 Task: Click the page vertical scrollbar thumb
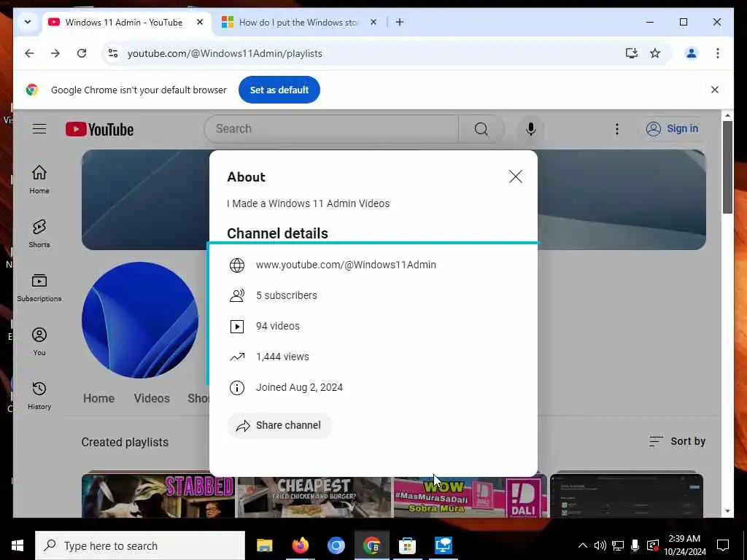pos(727,167)
